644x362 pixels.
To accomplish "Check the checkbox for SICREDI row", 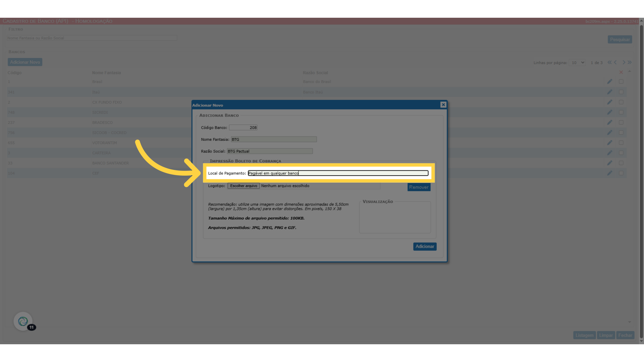I will coord(621,112).
